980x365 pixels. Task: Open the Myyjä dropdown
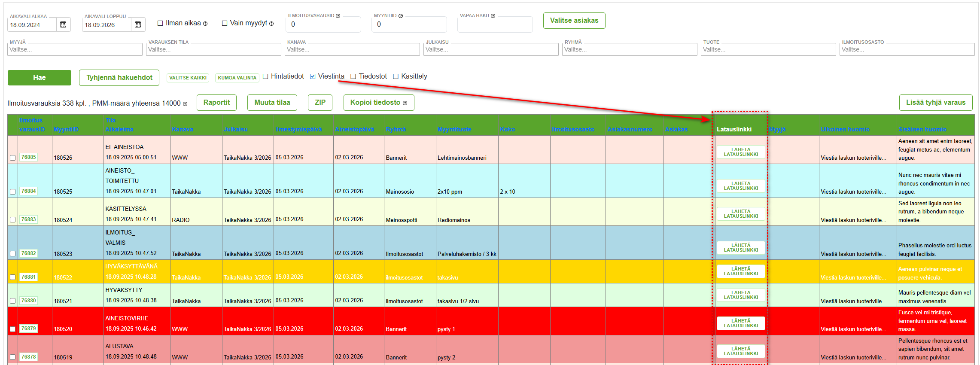click(x=75, y=49)
